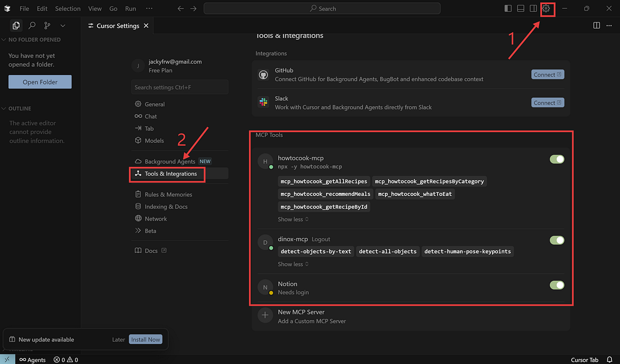Viewport: 620px width, 364px height.
Task: Toggle off the dinox-mcp server
Action: tap(557, 240)
